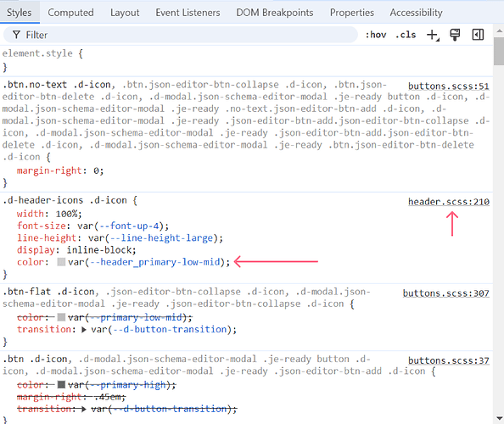Click the .d-header-icons .d-icon selector
The height and width of the screenshot is (424, 504).
click(64, 200)
